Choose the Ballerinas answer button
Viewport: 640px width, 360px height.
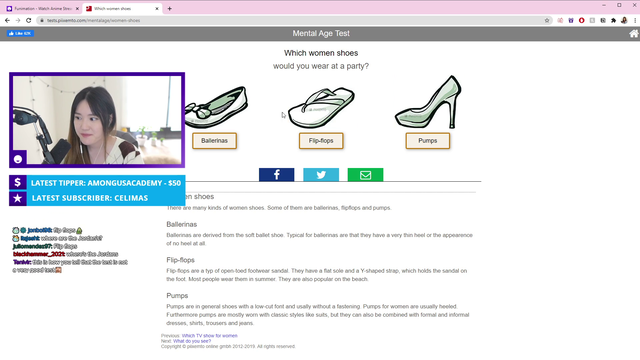point(214,141)
